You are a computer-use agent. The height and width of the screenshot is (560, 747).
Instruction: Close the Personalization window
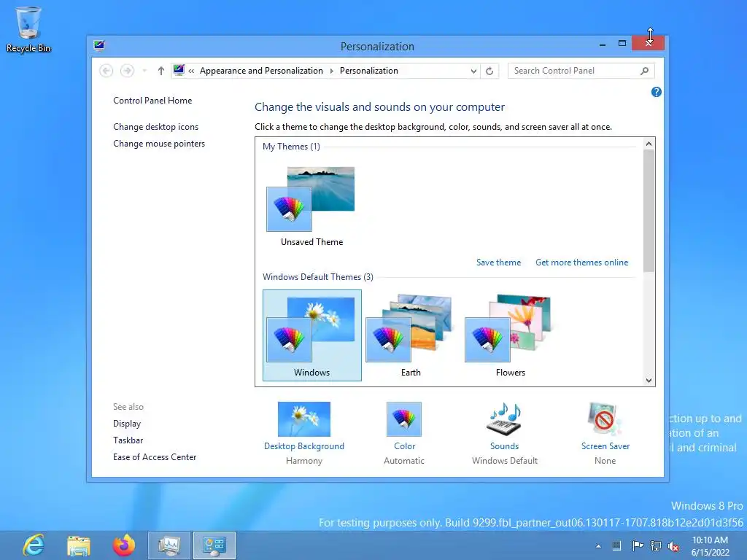(648, 43)
